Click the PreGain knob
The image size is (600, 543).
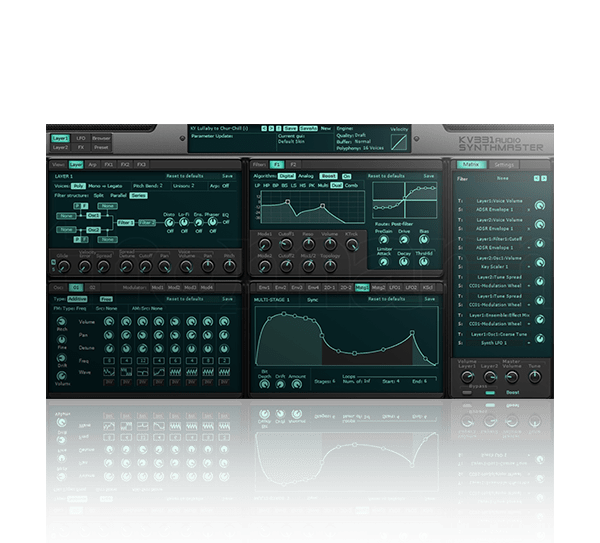(x=383, y=240)
